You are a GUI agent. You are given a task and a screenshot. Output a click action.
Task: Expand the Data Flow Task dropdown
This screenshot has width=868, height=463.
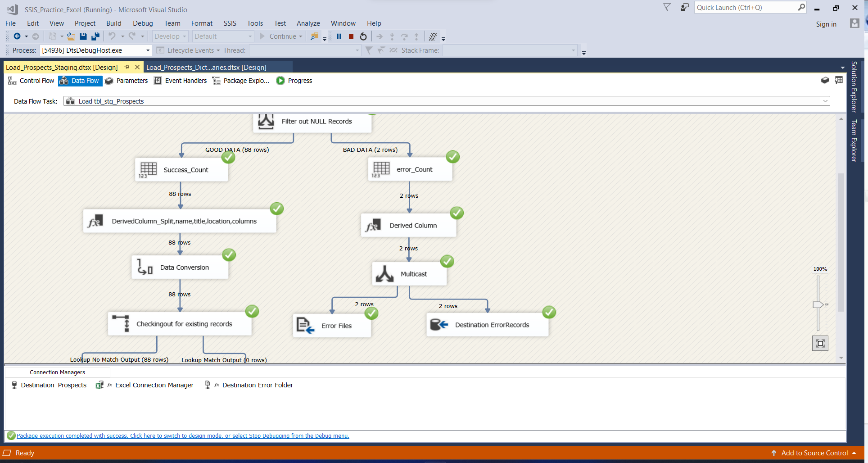tap(826, 101)
